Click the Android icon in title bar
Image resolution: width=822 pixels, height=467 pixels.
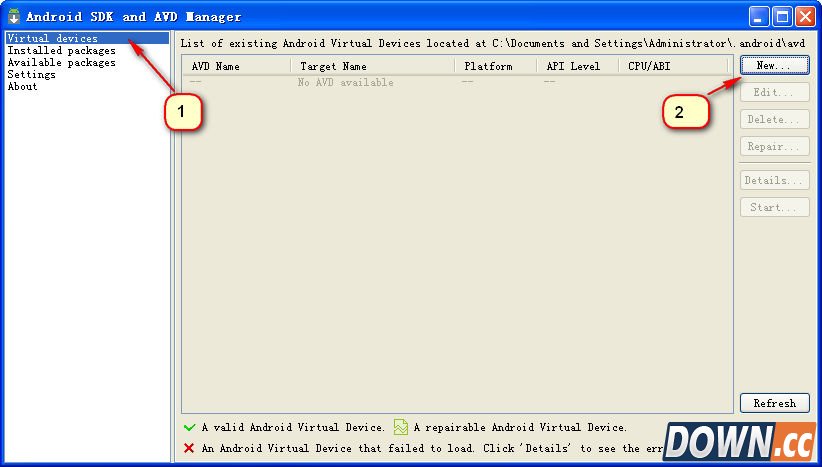click(x=14, y=16)
